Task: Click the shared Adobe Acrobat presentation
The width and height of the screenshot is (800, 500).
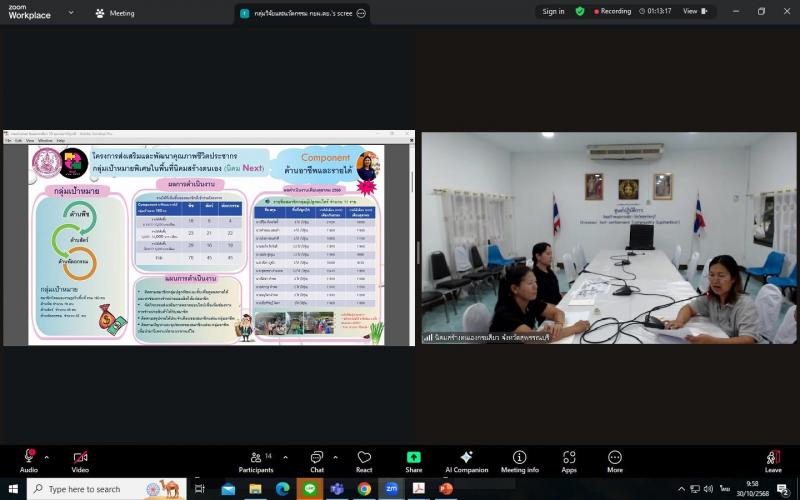Action: [x=209, y=238]
